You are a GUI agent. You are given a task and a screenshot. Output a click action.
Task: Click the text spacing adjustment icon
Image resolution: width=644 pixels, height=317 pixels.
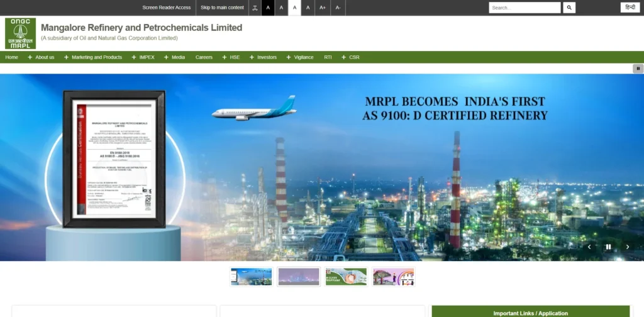tap(255, 8)
